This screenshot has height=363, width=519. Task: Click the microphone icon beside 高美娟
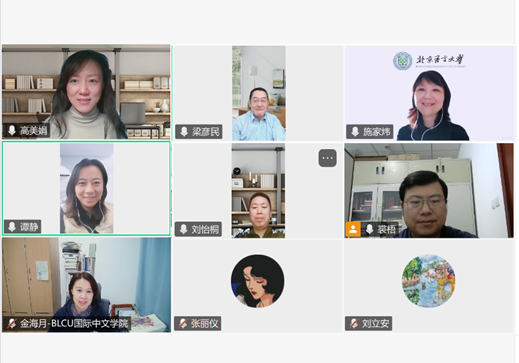(12, 130)
